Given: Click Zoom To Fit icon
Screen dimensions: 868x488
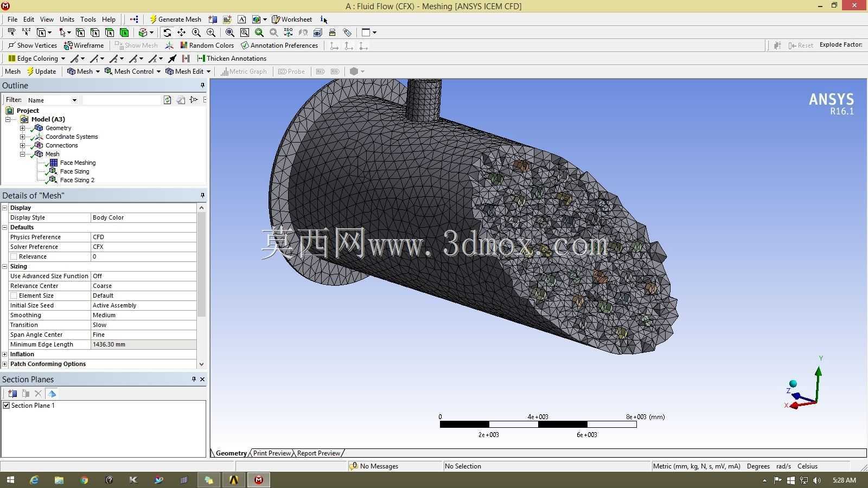Looking at the screenshot, I should [x=230, y=33].
